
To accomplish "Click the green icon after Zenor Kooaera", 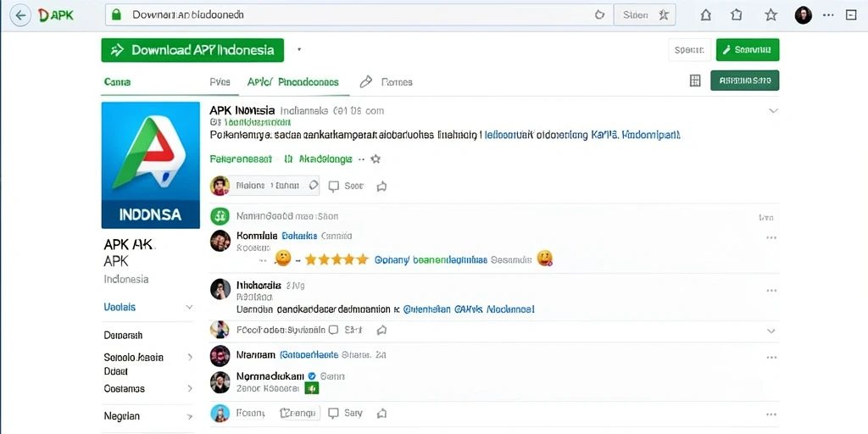I will click(x=312, y=388).
